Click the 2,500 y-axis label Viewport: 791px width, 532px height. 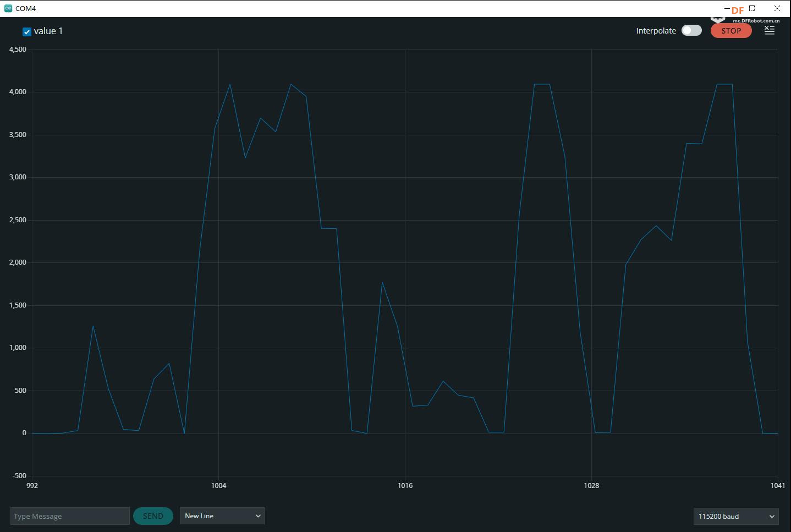click(x=18, y=220)
